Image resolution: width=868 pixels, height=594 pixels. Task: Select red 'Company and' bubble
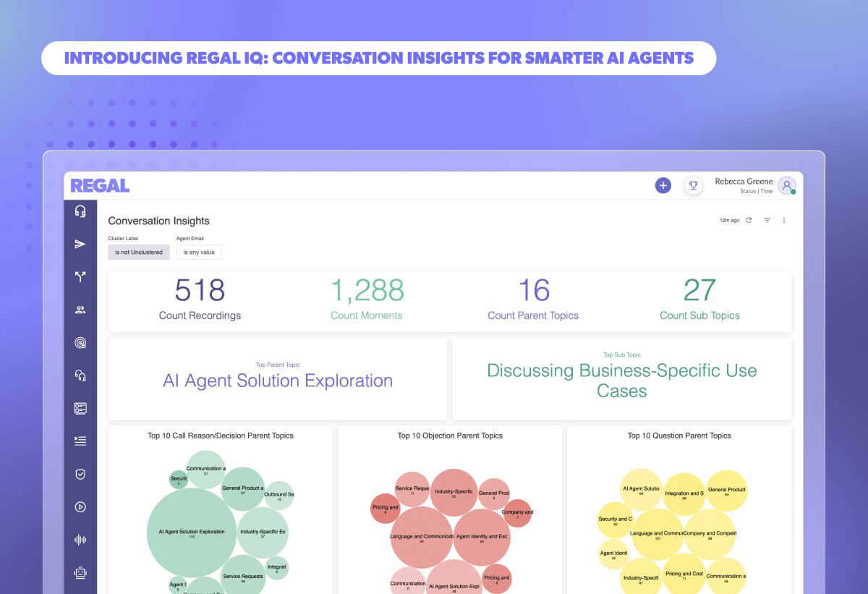[x=517, y=513]
